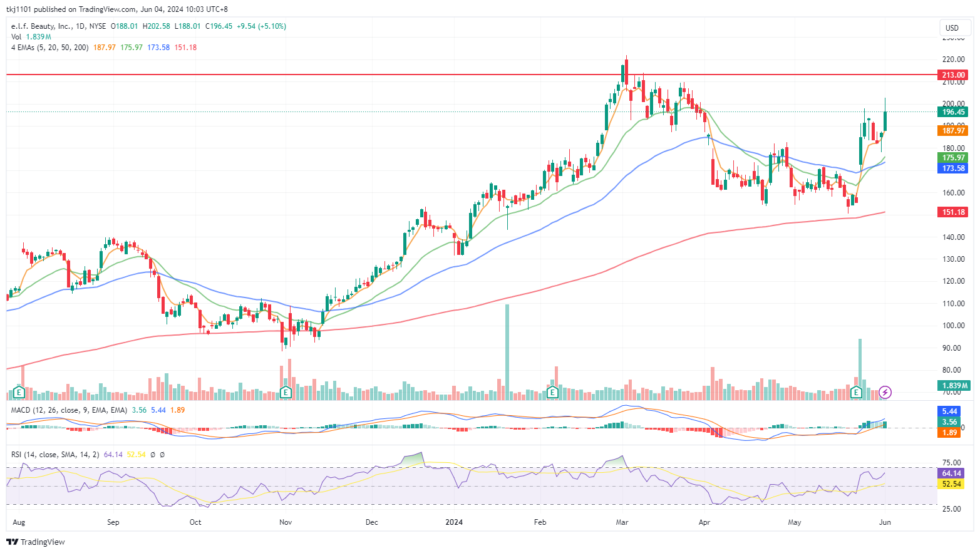Click the 75.00 RSI scale value
The height and width of the screenshot is (553, 980).
[951, 463]
